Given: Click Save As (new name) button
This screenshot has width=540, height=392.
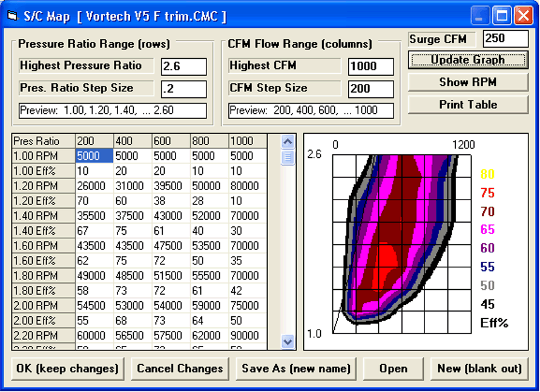Looking at the screenshot, I should [x=296, y=369].
